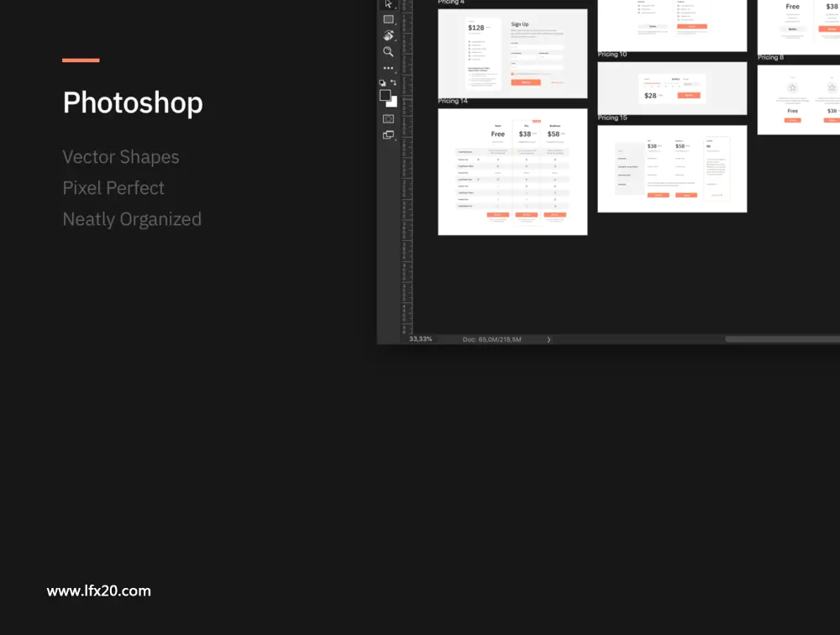The width and height of the screenshot is (840, 635).
Task: Select the Pricing 8 artboard label
Action: pyautogui.click(x=770, y=57)
